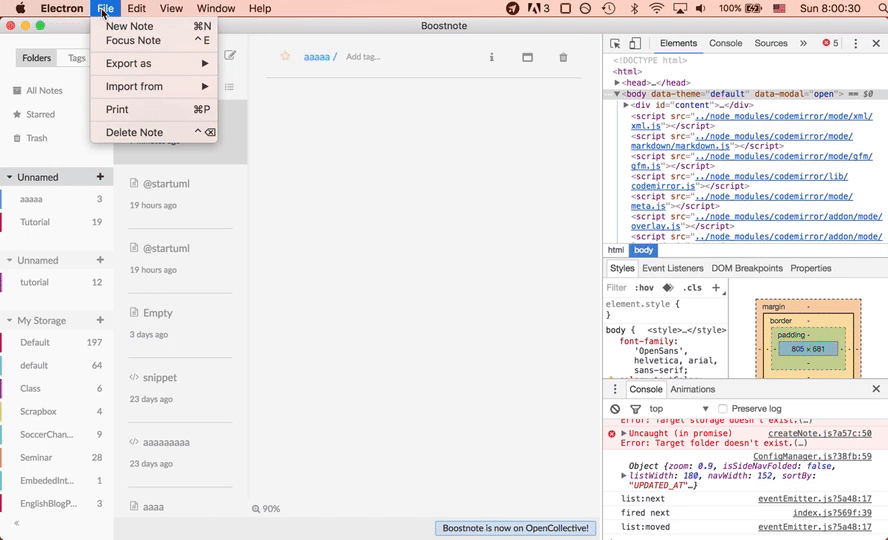Open ConfigManager.js source link
888x540 pixels.
pos(812,456)
